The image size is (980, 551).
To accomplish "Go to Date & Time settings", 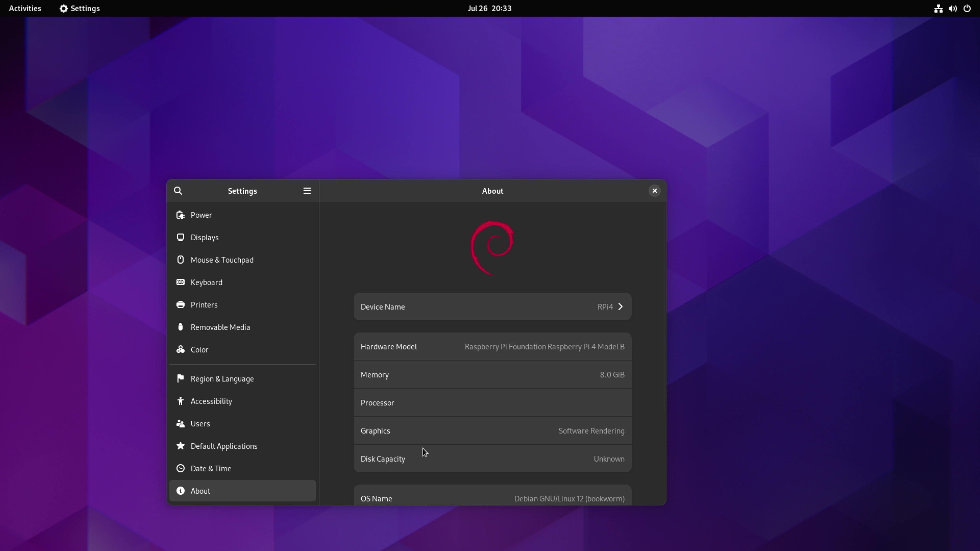I will (242, 468).
